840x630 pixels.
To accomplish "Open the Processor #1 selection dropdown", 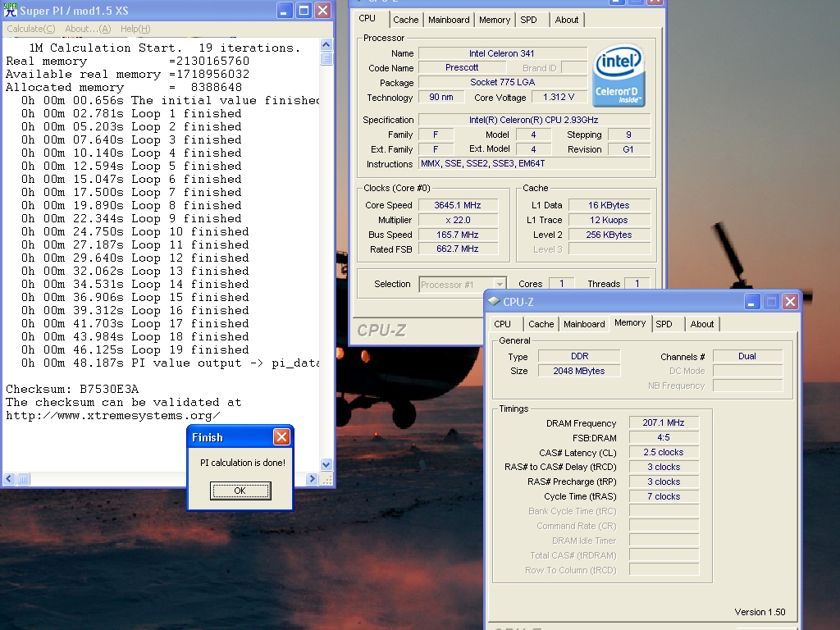I will pyautogui.click(x=500, y=285).
